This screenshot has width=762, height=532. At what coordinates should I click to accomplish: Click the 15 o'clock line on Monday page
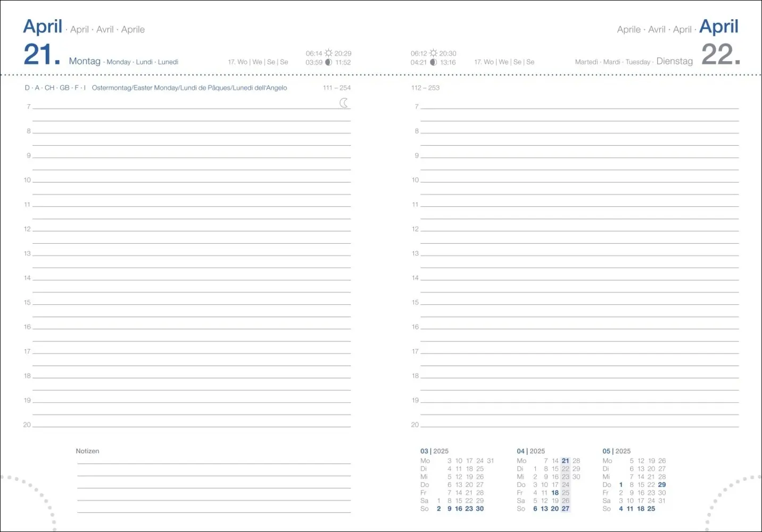click(x=192, y=304)
